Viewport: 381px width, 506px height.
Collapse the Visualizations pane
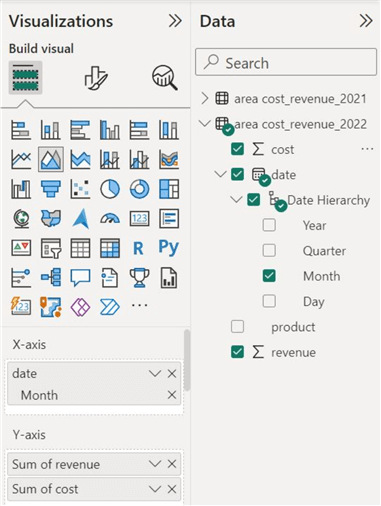[x=175, y=21]
